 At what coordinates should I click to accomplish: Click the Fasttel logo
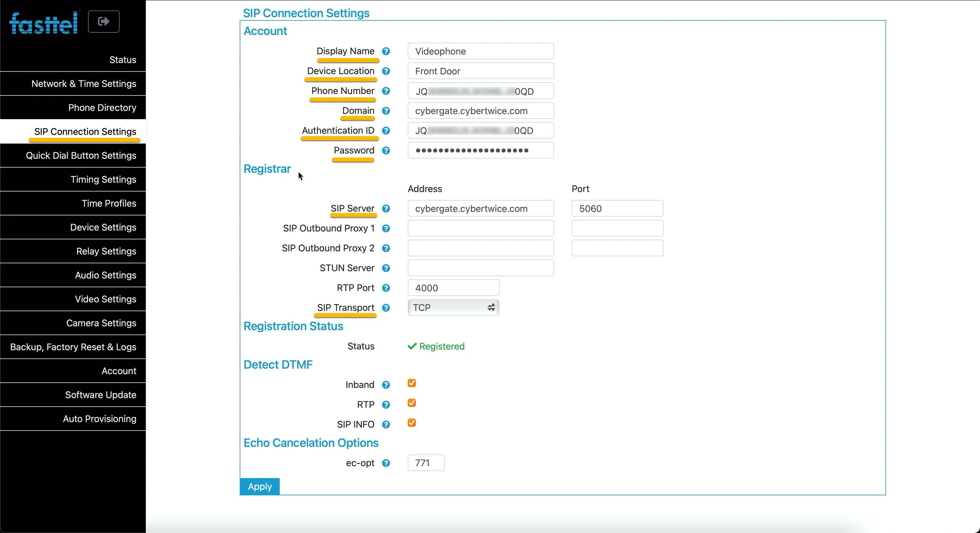pos(44,23)
